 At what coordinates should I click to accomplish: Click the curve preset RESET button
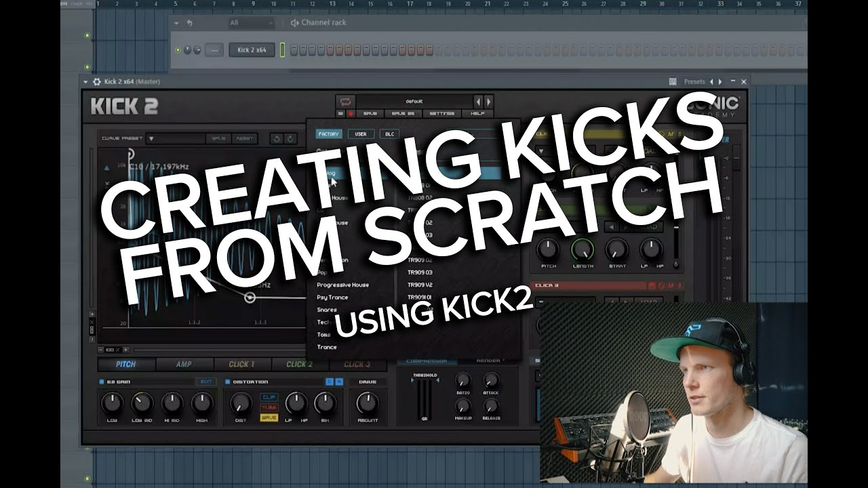pos(245,138)
